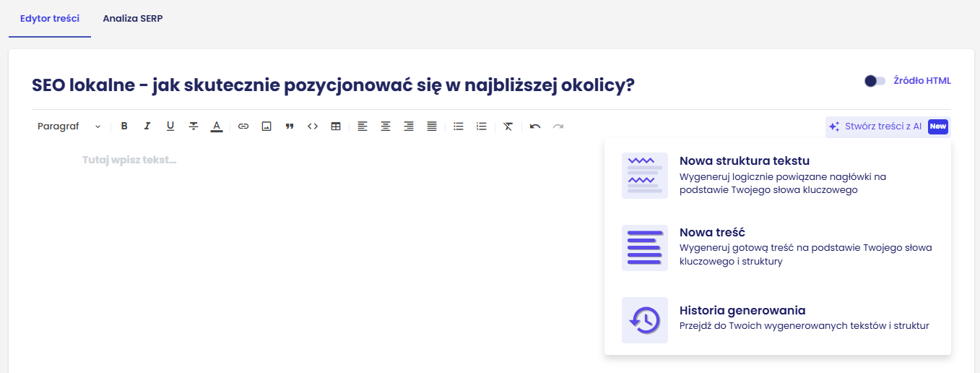
Task: Collapse the Stwórz treści z AI menu
Action: (888, 127)
